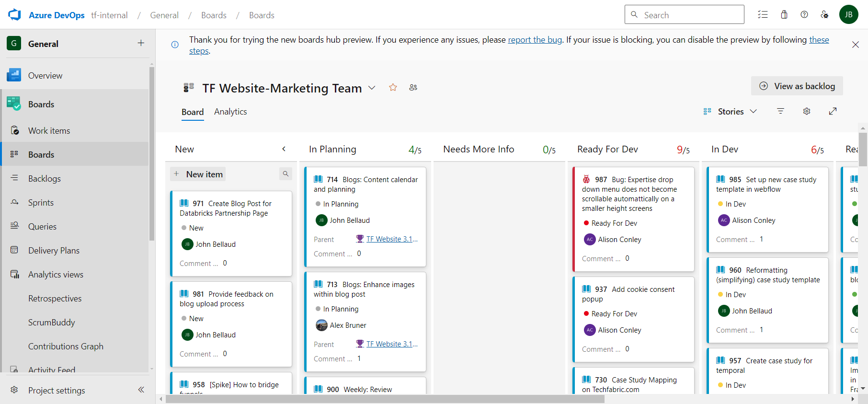This screenshot has width=868, height=404.
Task: Click the search icon in New column
Action: click(x=286, y=174)
